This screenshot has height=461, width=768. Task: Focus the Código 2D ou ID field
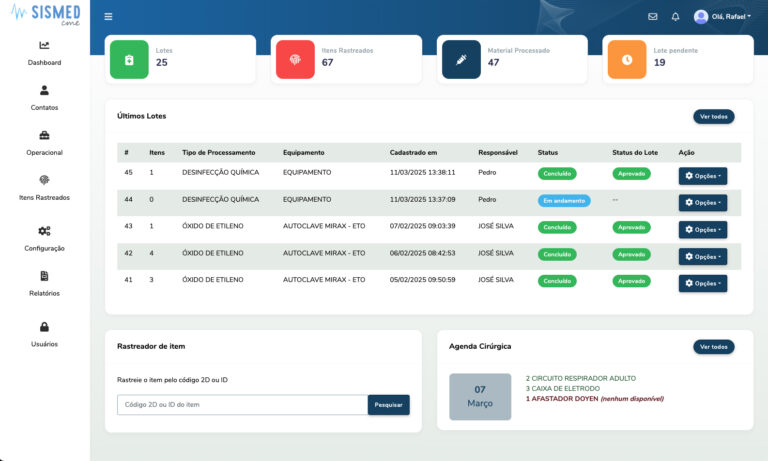coord(242,405)
